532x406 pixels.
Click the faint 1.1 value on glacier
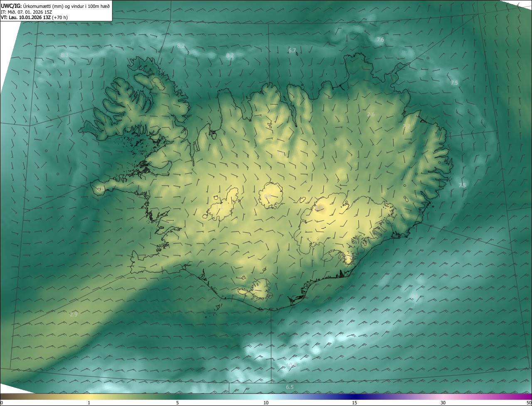click(x=219, y=206)
